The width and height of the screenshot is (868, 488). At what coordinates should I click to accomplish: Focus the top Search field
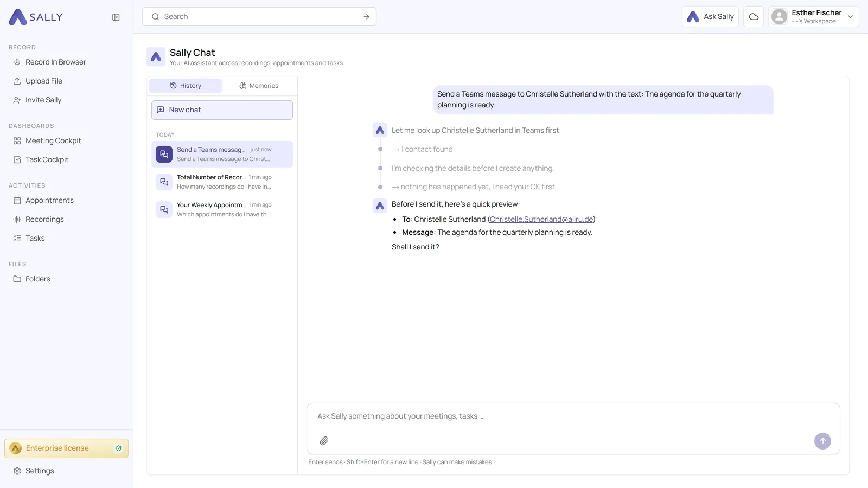point(259,17)
